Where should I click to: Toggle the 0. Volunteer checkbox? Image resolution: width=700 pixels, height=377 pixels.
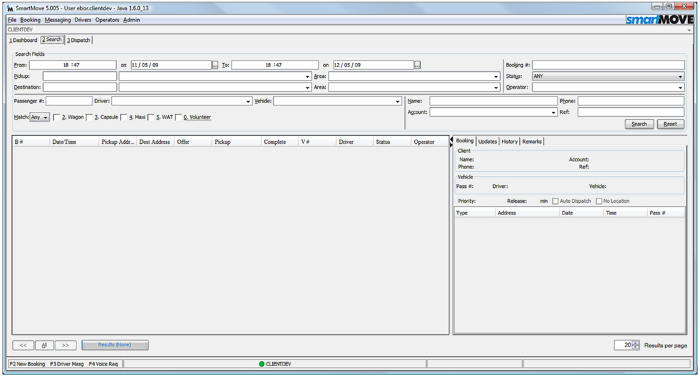coord(179,117)
